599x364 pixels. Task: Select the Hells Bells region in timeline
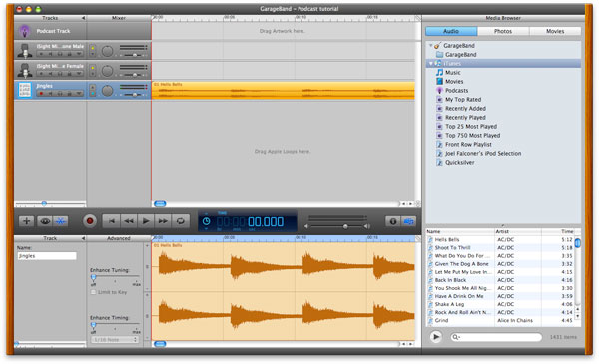(x=284, y=91)
